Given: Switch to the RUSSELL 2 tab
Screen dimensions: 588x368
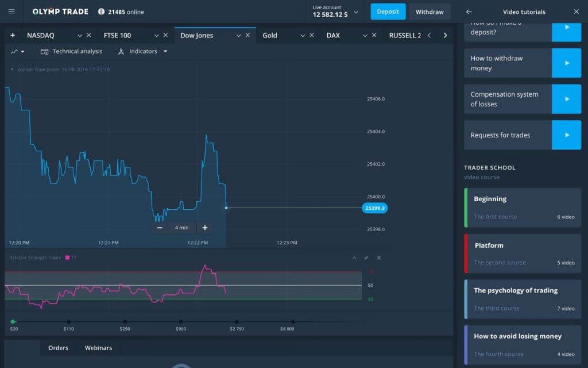Looking at the screenshot, I should pyautogui.click(x=405, y=35).
